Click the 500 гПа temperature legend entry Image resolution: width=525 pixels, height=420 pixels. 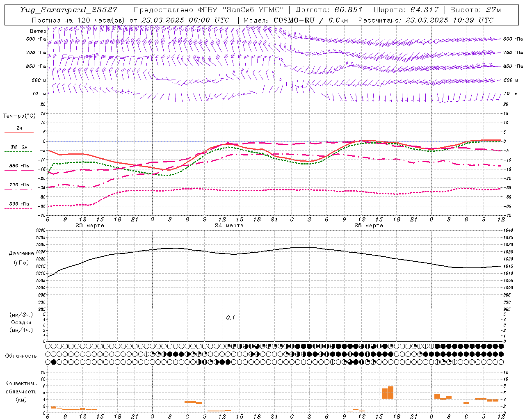[19, 204]
